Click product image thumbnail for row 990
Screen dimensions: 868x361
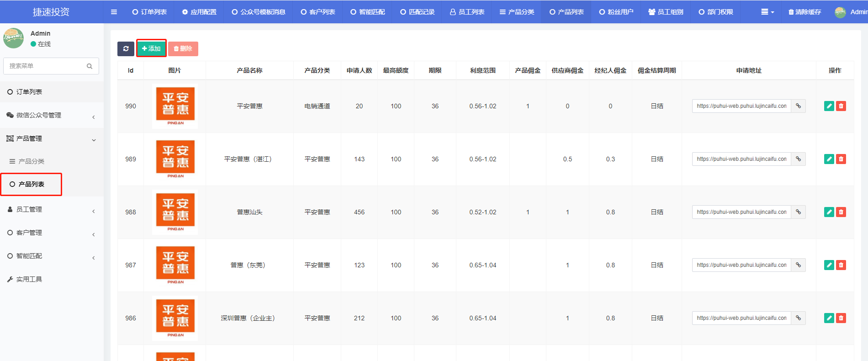175,106
